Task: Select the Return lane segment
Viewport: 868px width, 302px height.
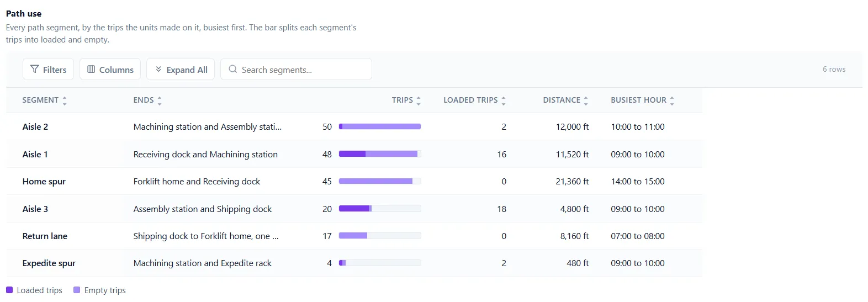Action: click(45, 236)
